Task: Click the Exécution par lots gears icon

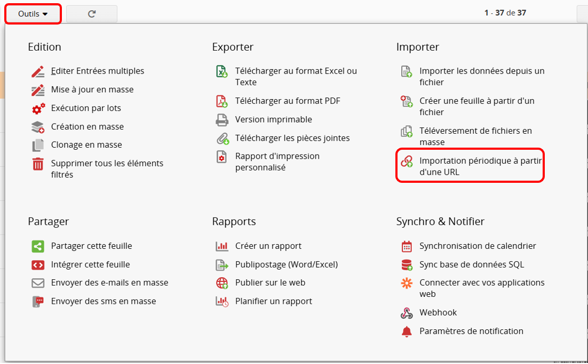Action: click(x=38, y=108)
